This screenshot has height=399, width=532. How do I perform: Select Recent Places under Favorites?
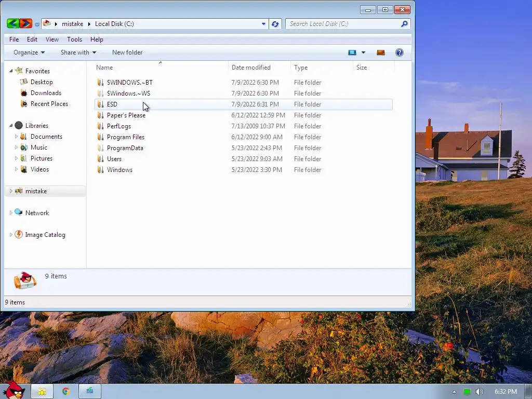pyautogui.click(x=49, y=104)
